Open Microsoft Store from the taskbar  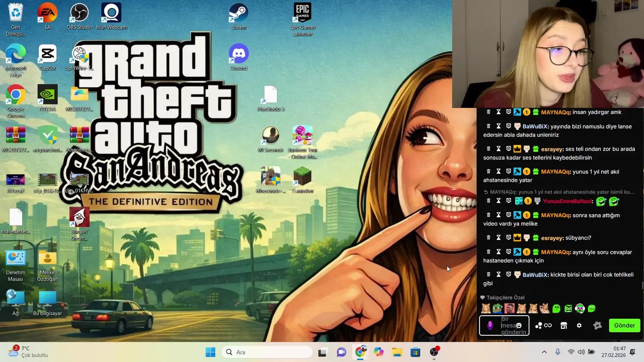(x=416, y=352)
